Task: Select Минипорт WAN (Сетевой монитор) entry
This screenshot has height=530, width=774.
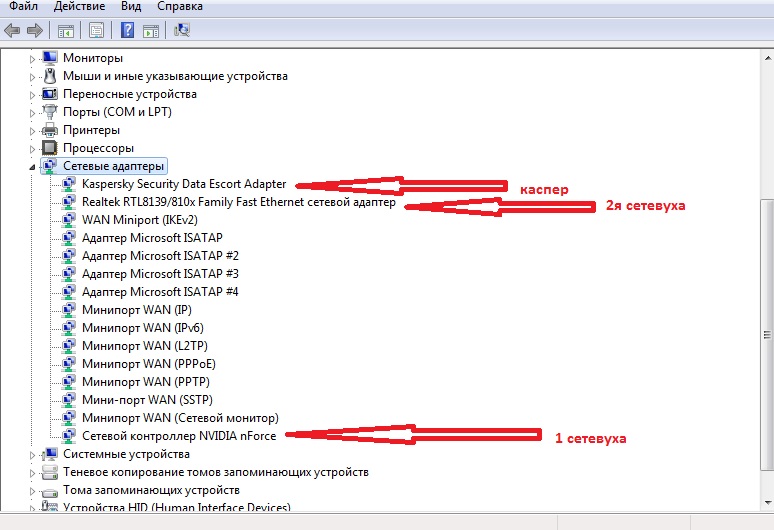Action: tap(180, 418)
